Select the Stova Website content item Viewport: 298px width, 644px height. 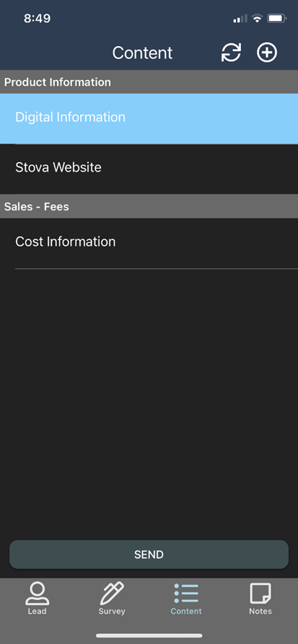click(x=149, y=169)
